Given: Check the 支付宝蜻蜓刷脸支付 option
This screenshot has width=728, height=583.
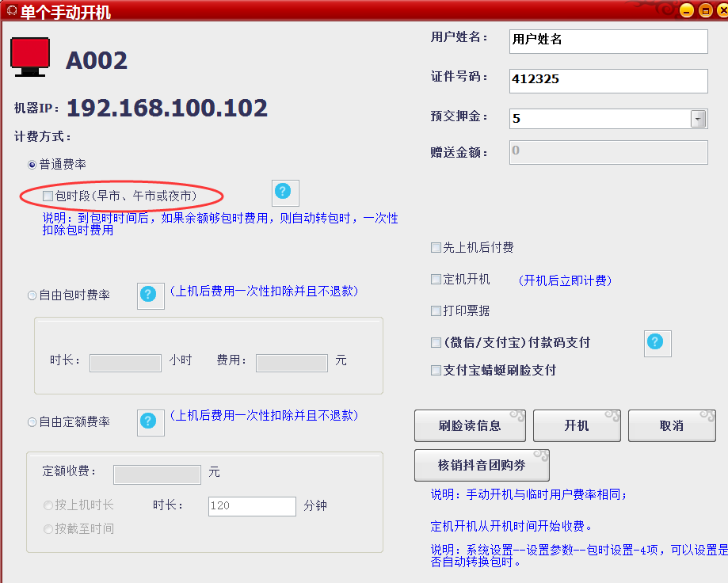Looking at the screenshot, I should pos(436,370).
